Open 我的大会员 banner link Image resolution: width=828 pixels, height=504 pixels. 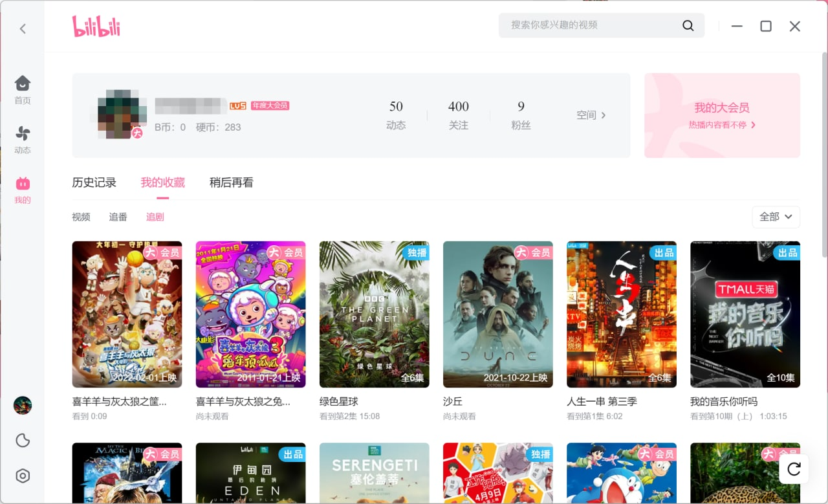click(722, 115)
